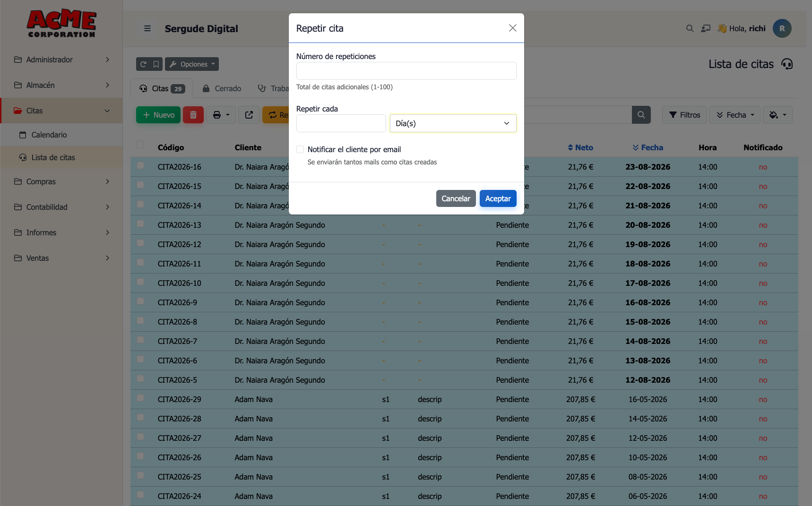
Task: Open Lista de citas in sidebar
Action: pos(53,157)
